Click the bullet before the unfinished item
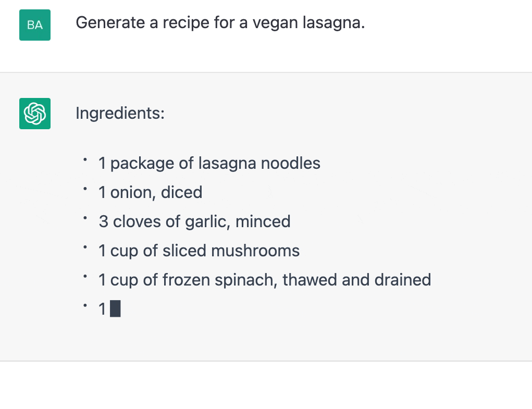Viewport: 532px width, 409px height. pos(84,307)
